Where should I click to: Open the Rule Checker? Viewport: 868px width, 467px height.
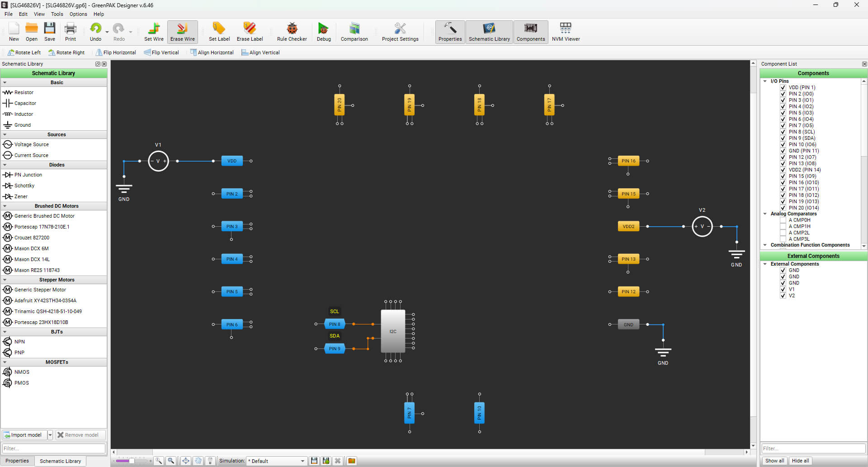[x=292, y=32]
